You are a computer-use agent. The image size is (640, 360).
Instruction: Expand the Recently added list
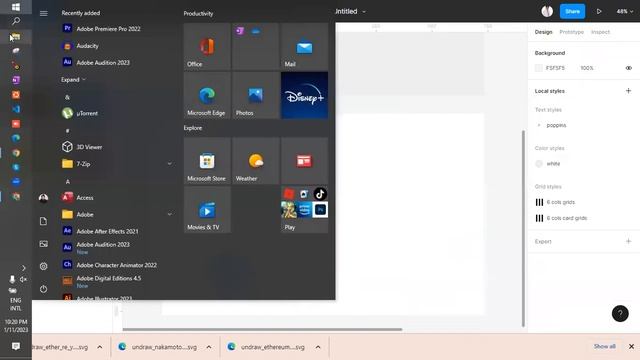click(73, 80)
